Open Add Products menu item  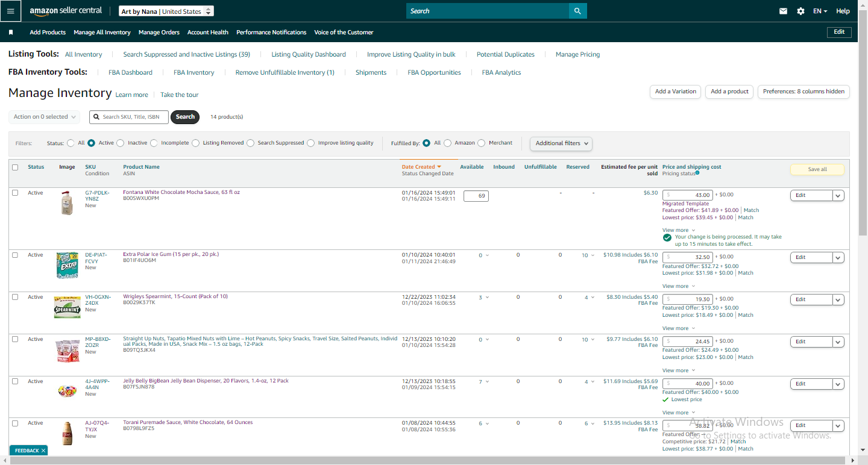pos(48,33)
